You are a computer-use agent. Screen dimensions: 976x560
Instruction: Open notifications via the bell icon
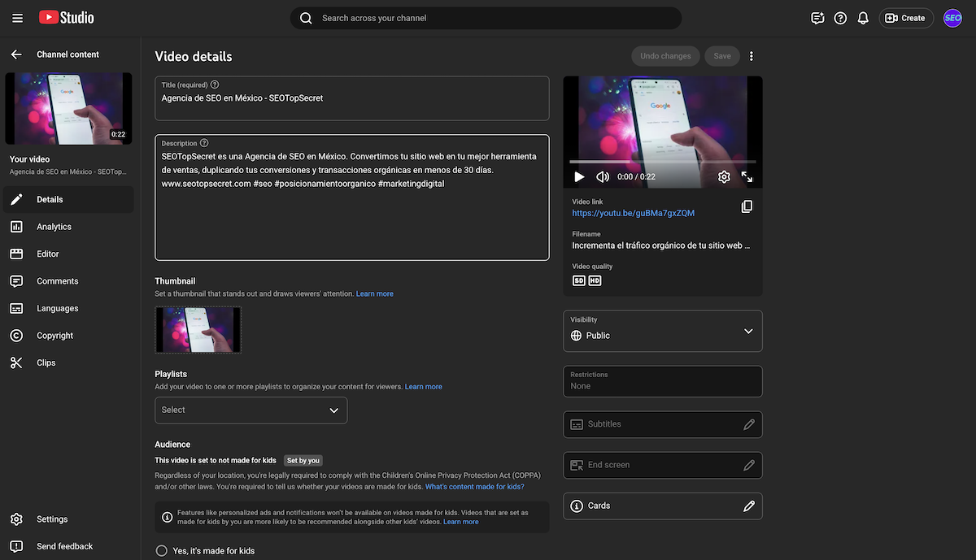(x=863, y=17)
